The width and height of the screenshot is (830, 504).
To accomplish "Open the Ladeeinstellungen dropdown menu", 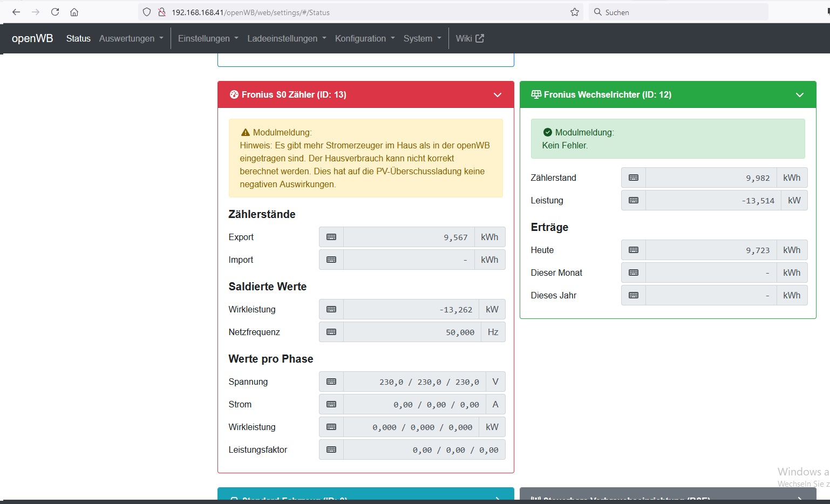I will coord(287,38).
